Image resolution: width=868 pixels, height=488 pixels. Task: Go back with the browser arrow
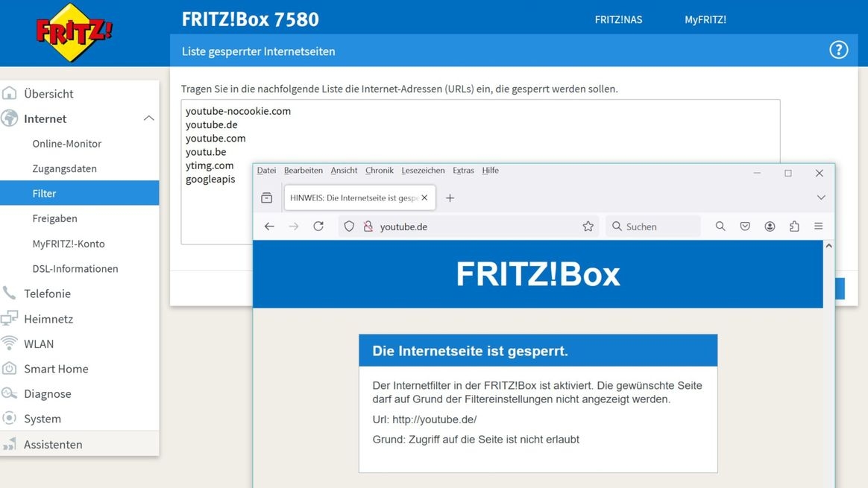269,226
